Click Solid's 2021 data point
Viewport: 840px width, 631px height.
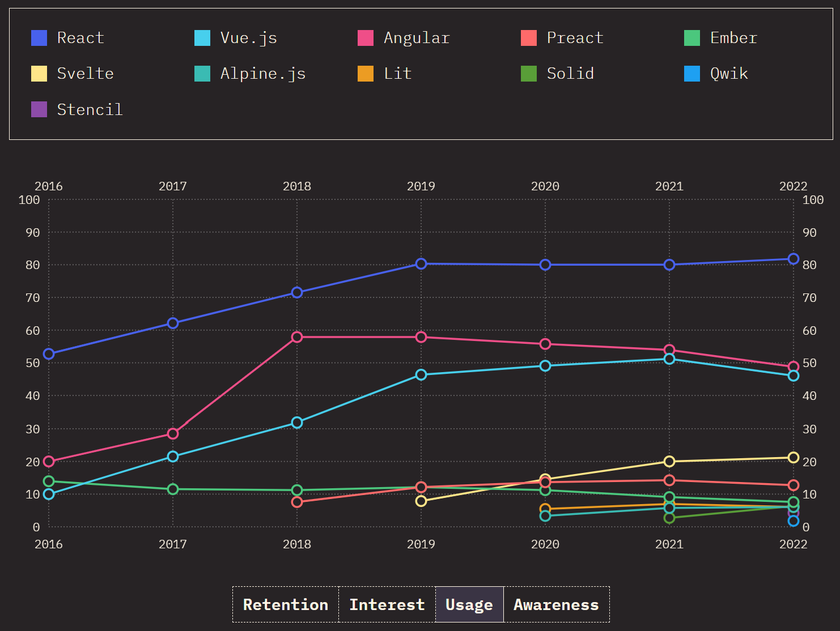pos(669,518)
